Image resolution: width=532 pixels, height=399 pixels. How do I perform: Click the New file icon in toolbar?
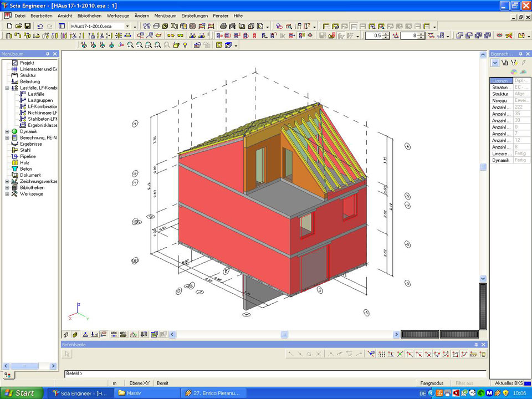click(x=9, y=26)
